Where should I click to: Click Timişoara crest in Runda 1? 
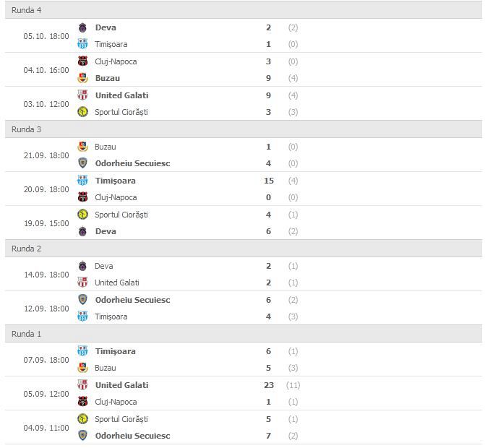[x=82, y=351]
